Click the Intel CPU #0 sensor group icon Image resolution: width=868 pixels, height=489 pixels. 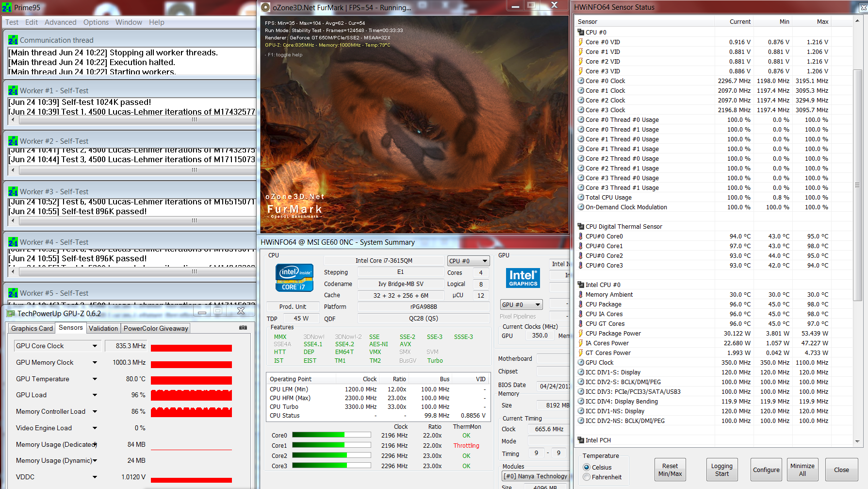click(581, 285)
